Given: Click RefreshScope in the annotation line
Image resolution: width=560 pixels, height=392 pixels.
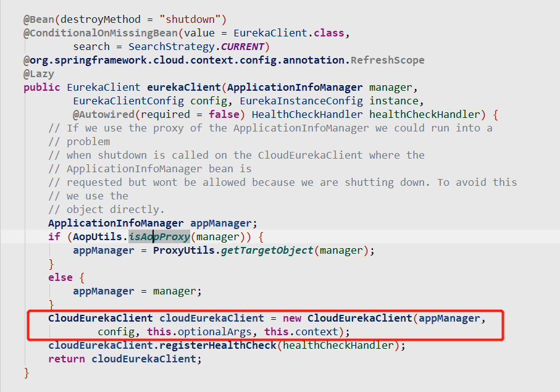Looking at the screenshot, I should click(x=388, y=60).
